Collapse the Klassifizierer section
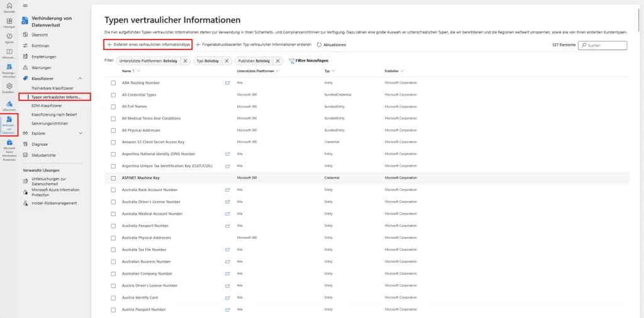 (x=80, y=79)
